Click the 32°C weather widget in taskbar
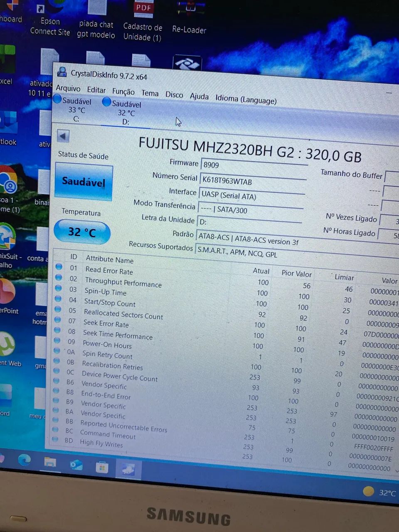Screen dimensions: 399x532 pyautogui.click(x=380, y=493)
